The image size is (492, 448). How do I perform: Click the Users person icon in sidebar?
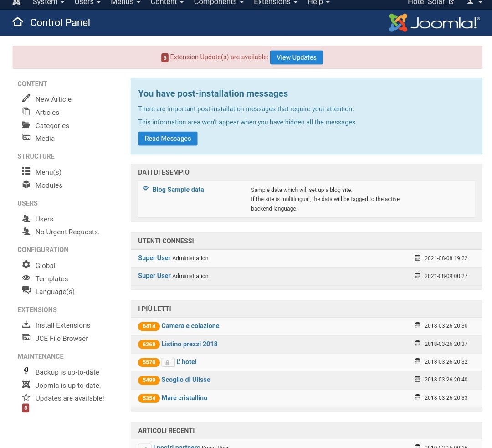click(x=26, y=218)
